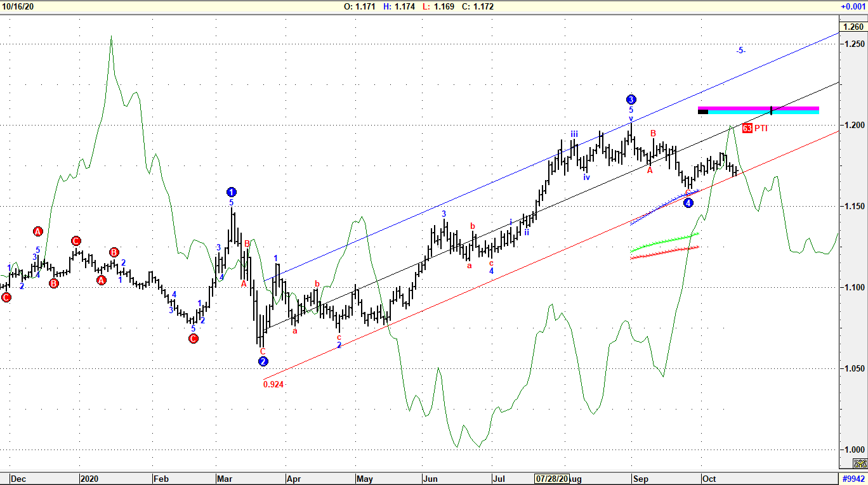Click the leftmost red circled A label

tap(37, 231)
